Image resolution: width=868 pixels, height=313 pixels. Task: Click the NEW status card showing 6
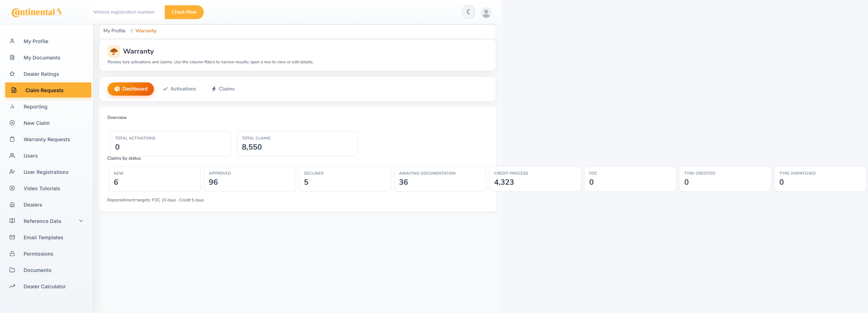(x=155, y=179)
